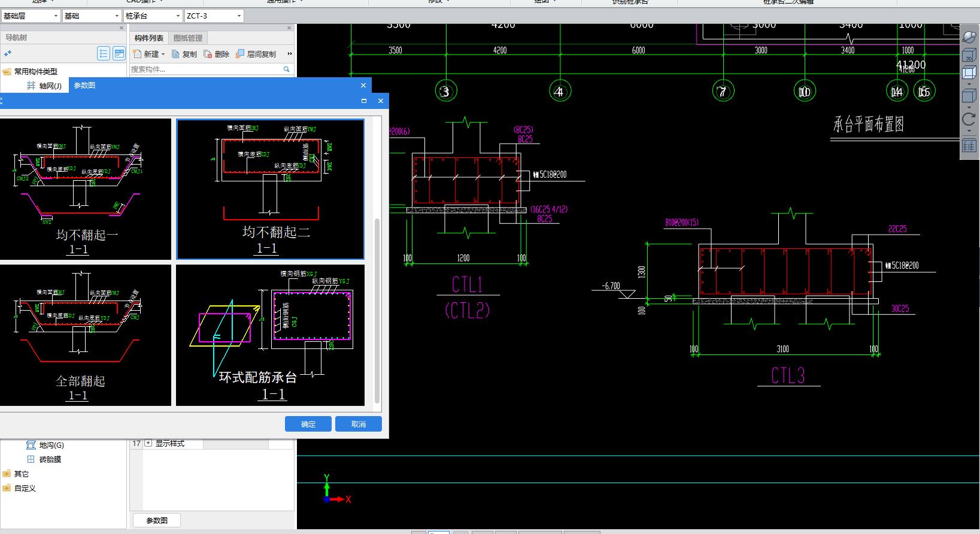The width and height of the screenshot is (980, 534).
Task: Click the wireframe box view icon
Action: pyautogui.click(x=969, y=73)
